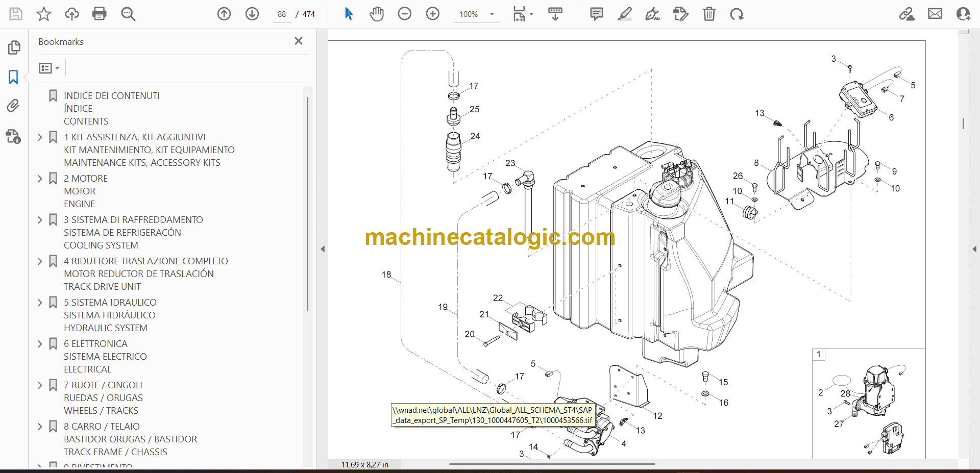The height and width of the screenshot is (473, 980).
Task: Open the zoom level dropdown
Action: click(492, 14)
